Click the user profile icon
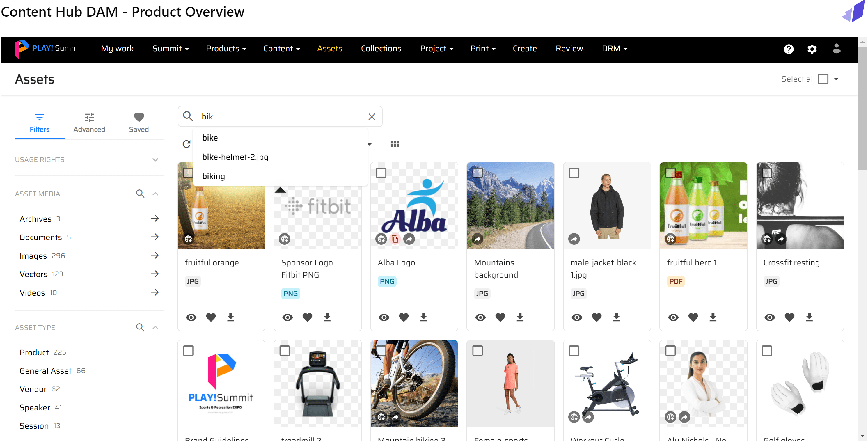This screenshot has width=868, height=442. (836, 49)
